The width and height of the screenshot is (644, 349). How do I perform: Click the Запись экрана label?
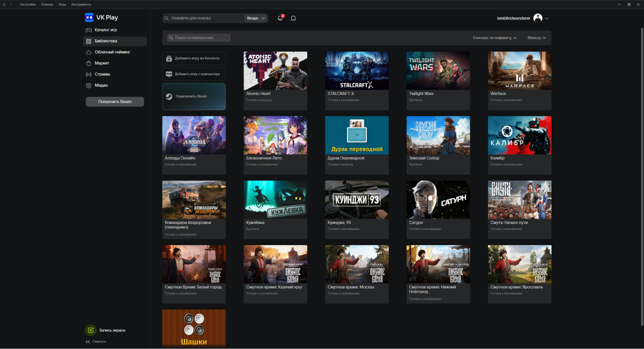(112, 330)
